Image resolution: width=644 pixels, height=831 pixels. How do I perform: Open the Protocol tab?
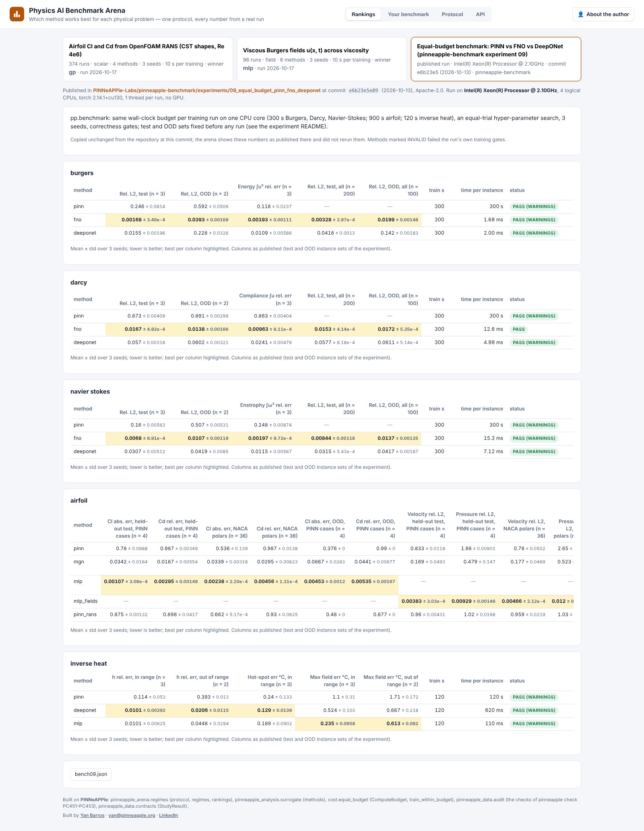point(452,14)
